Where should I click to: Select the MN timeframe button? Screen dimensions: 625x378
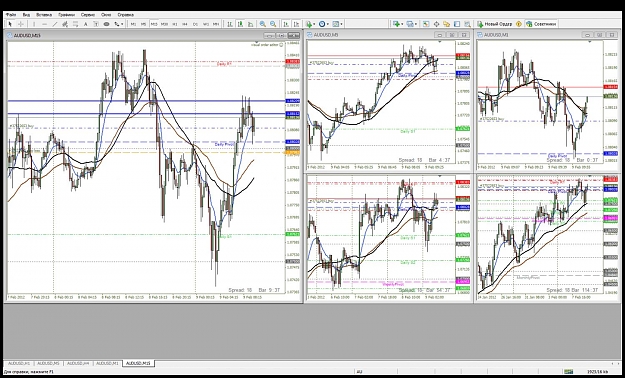216,24
